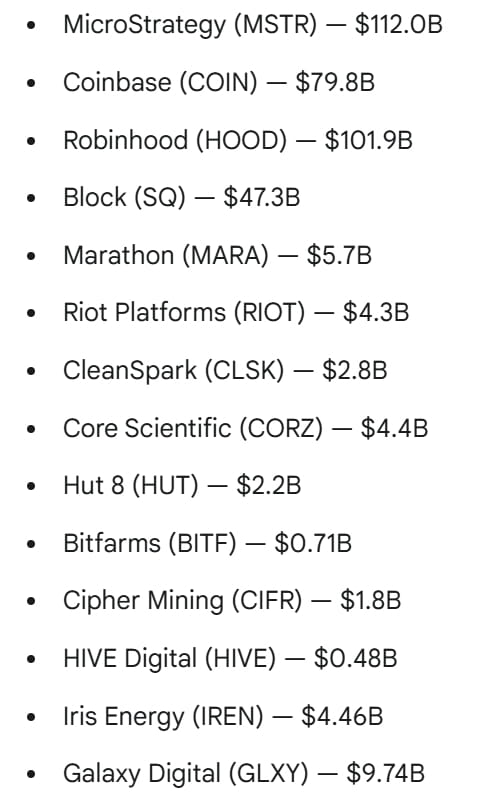Select the Core Scientific (CORZ) line
497x795 pixels.
[245, 428]
